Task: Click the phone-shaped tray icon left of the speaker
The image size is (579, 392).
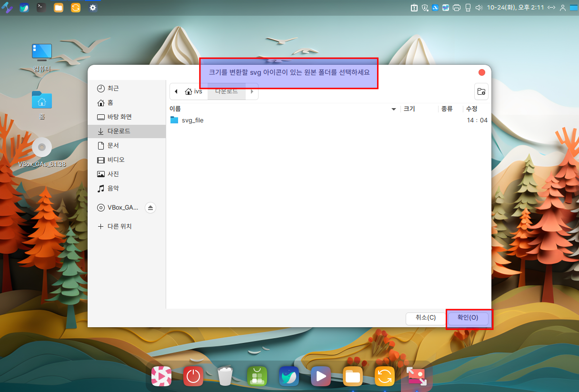Action: pos(468,8)
